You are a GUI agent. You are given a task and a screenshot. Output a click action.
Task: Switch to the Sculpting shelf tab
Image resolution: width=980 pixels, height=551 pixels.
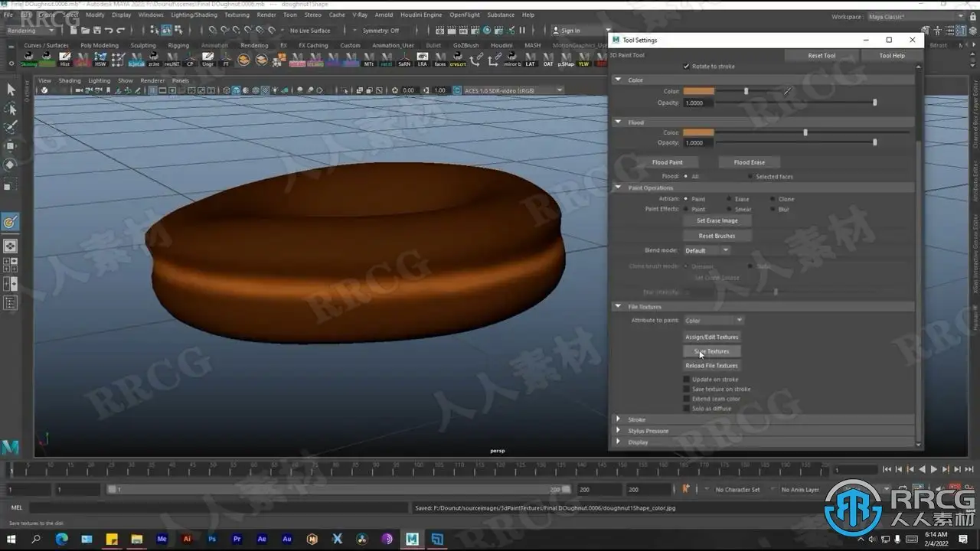[142, 45]
